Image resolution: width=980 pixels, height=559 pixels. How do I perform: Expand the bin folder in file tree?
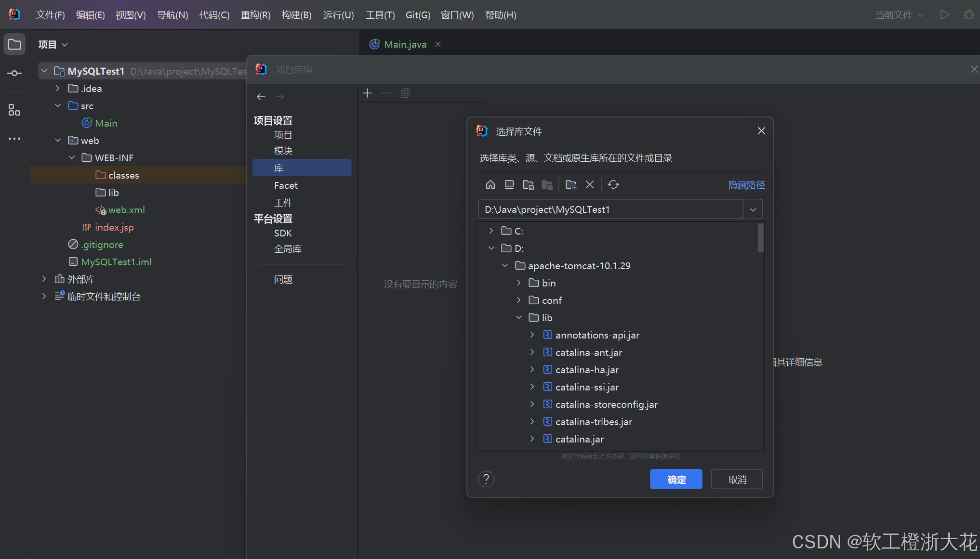click(518, 283)
